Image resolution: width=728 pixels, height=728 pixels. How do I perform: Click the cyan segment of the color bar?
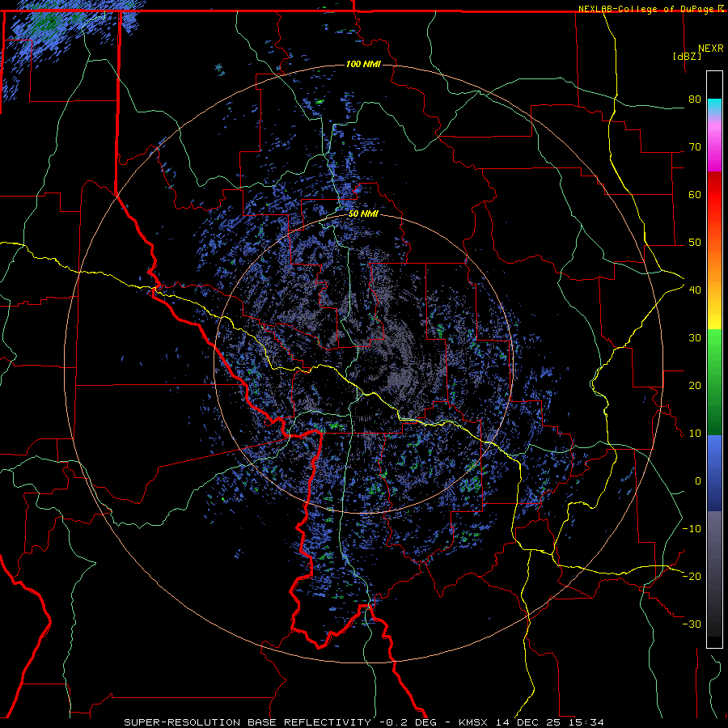coord(714,106)
